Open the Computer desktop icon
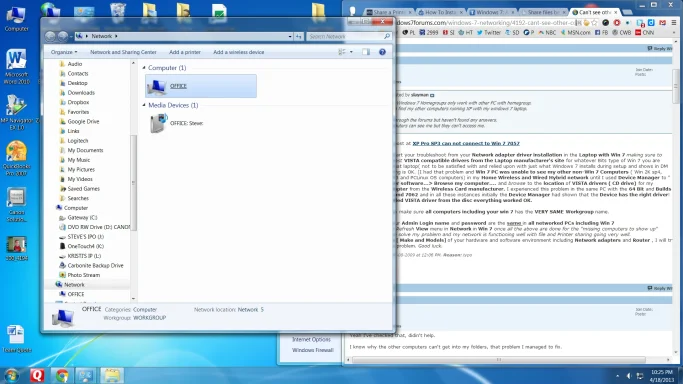 pos(17,19)
